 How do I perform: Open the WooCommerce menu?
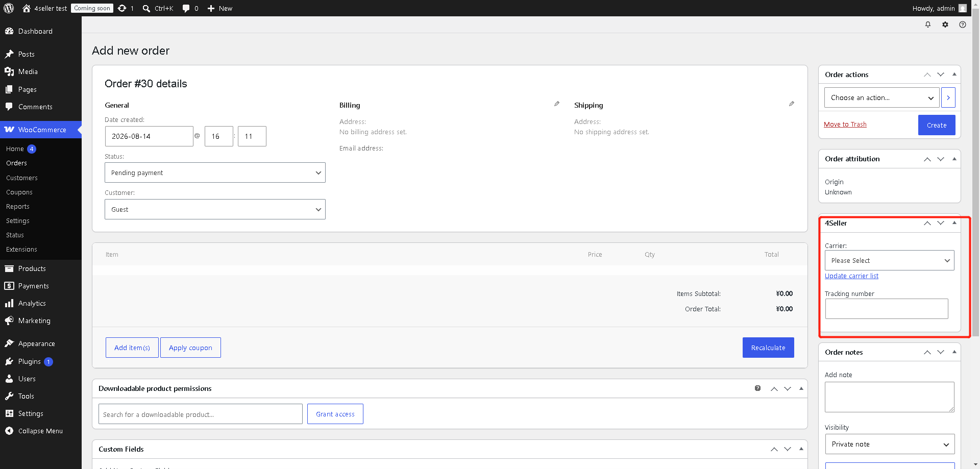[41, 130]
